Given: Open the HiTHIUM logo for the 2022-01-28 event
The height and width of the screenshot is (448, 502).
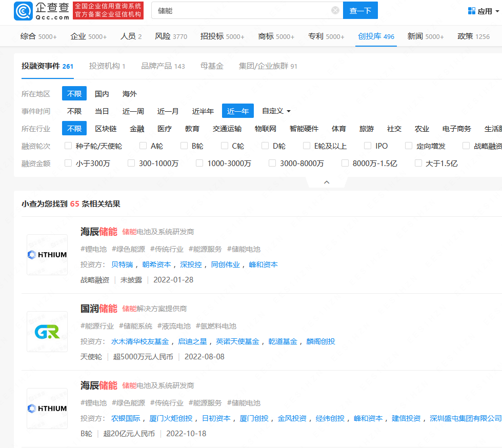Looking at the screenshot, I should (47, 255).
